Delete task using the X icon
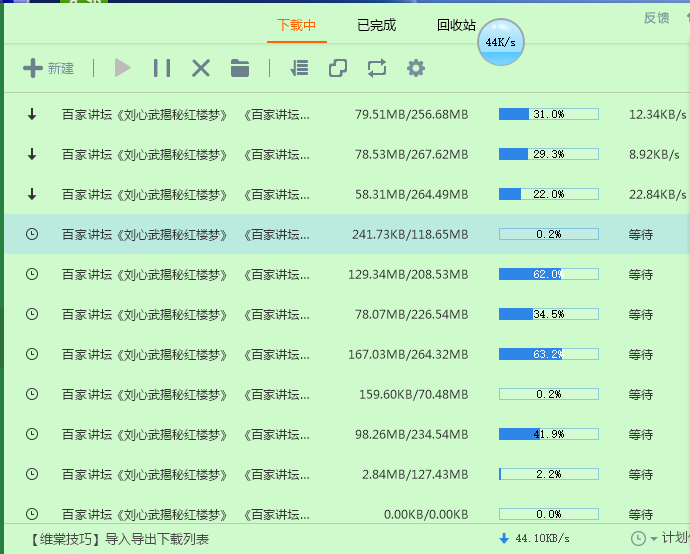Viewport: 690px width, 554px height. coord(201,68)
